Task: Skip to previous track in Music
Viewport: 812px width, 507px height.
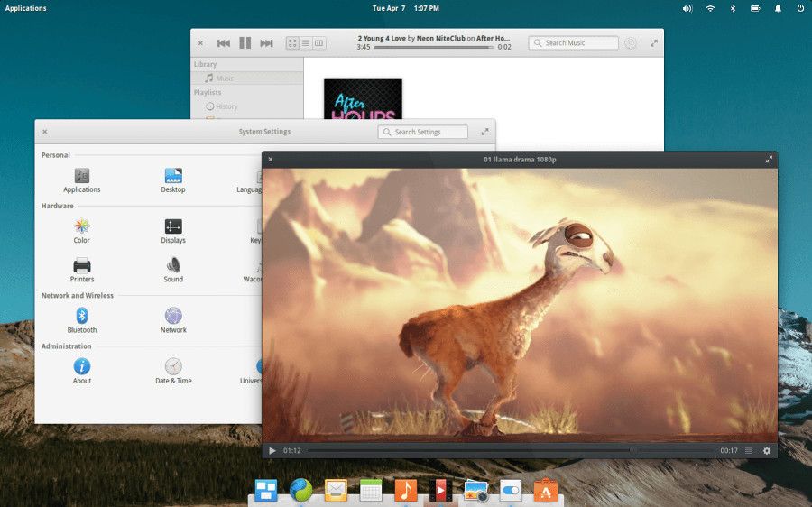Action: 224,43
